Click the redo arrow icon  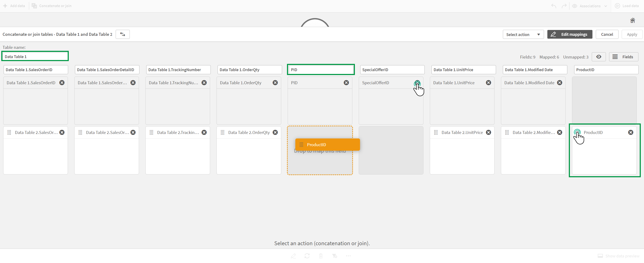pyautogui.click(x=565, y=6)
